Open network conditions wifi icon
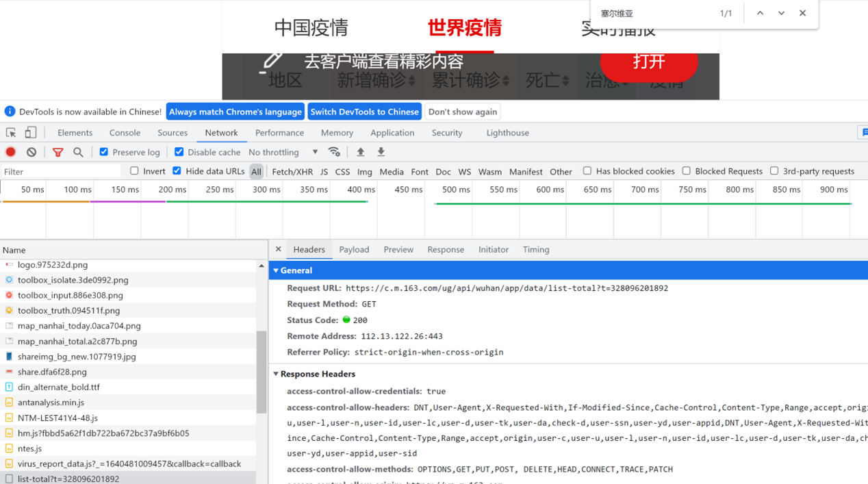Image resolution: width=868 pixels, height=484 pixels. point(334,152)
